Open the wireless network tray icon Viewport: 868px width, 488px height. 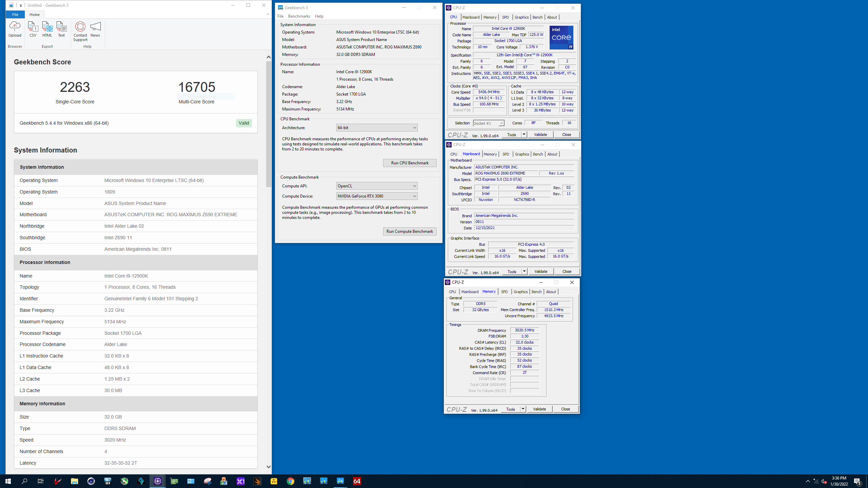point(816,481)
